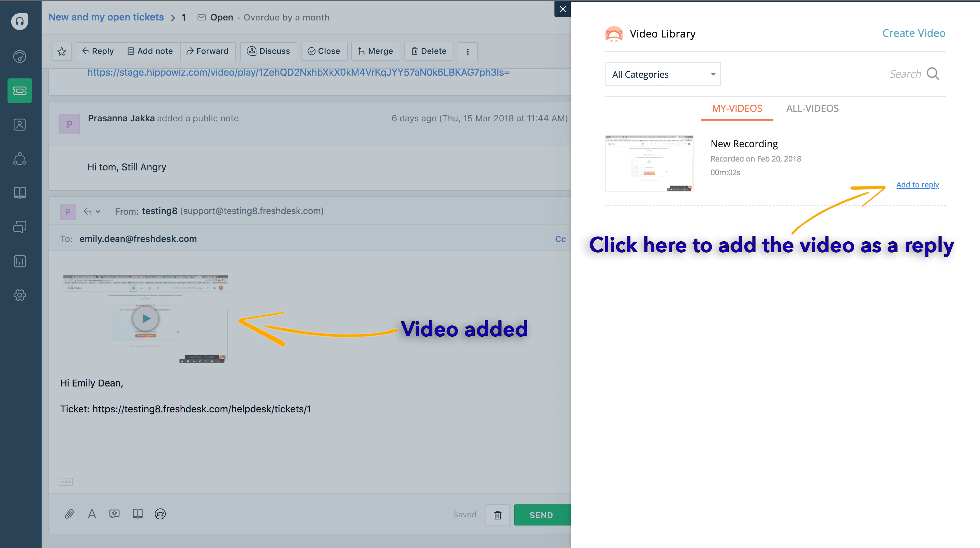Open the more actions three-dot menu
The image size is (980, 548).
467,51
